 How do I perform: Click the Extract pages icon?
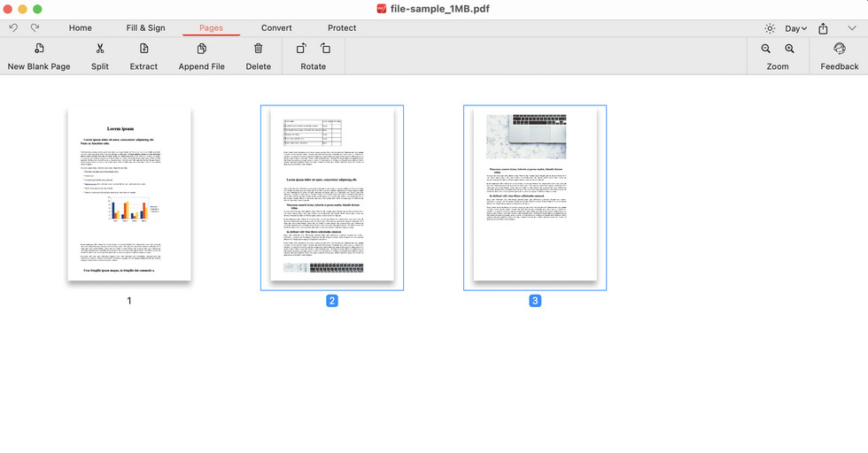click(x=143, y=49)
